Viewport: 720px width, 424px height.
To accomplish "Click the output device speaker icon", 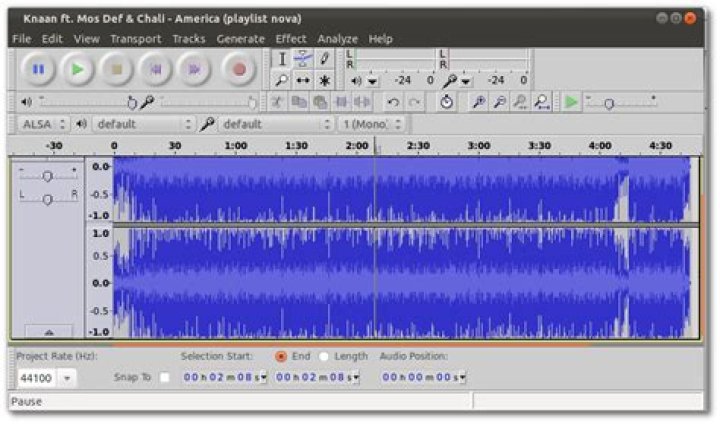I will pos(81,124).
